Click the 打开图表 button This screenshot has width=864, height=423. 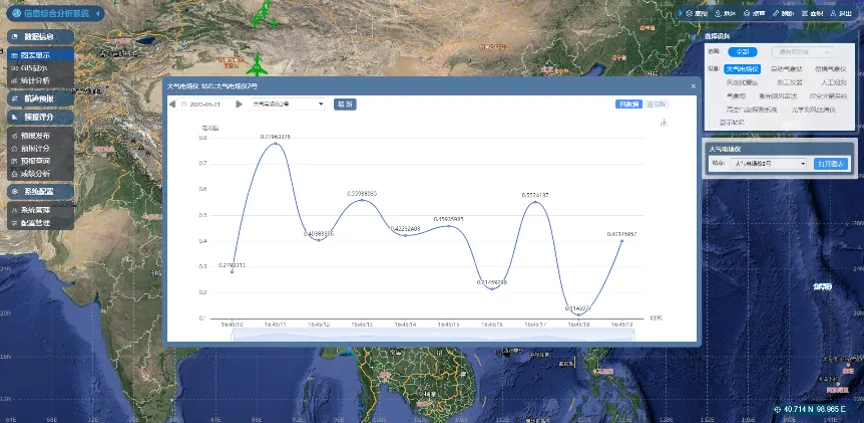(x=830, y=163)
